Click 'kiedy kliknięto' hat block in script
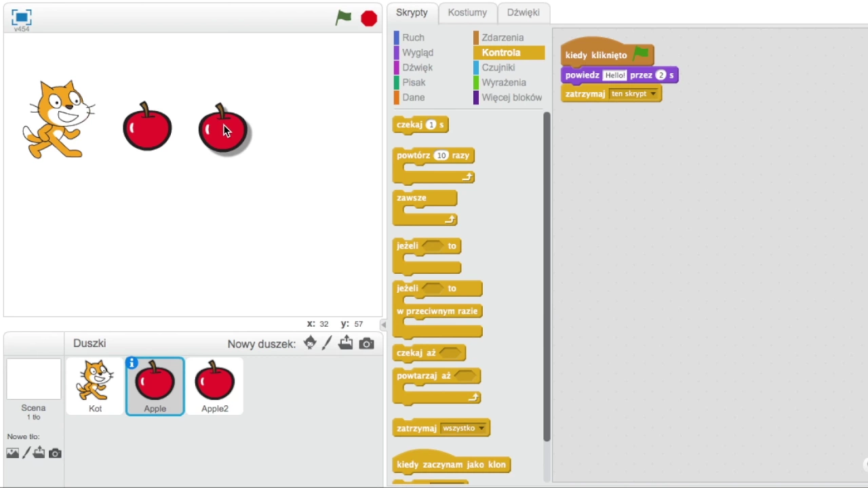Image resolution: width=868 pixels, height=488 pixels. [x=607, y=52]
